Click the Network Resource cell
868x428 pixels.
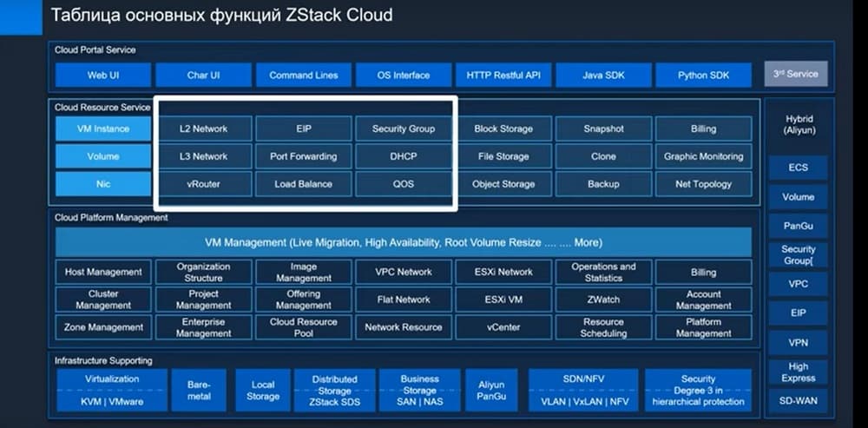[x=403, y=327]
